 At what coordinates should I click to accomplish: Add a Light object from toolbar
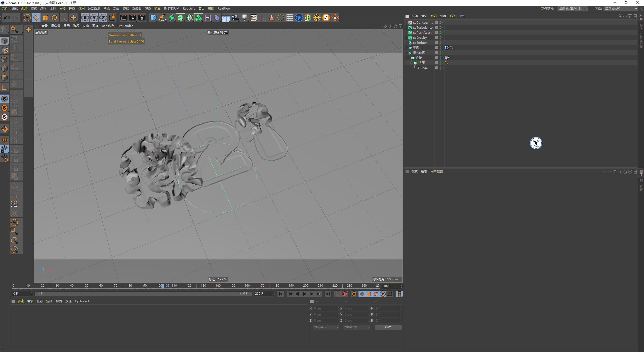click(244, 18)
